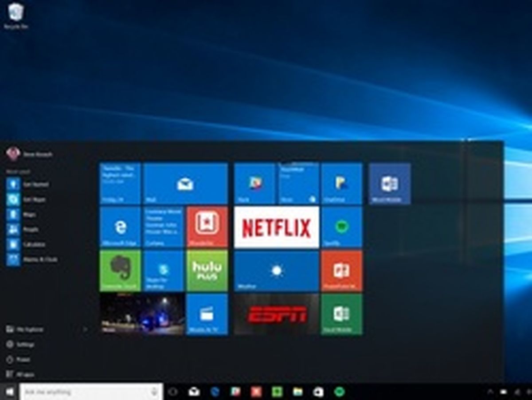The image size is (532, 400).
Task: Click the Windows Start button
Action: tap(9, 392)
